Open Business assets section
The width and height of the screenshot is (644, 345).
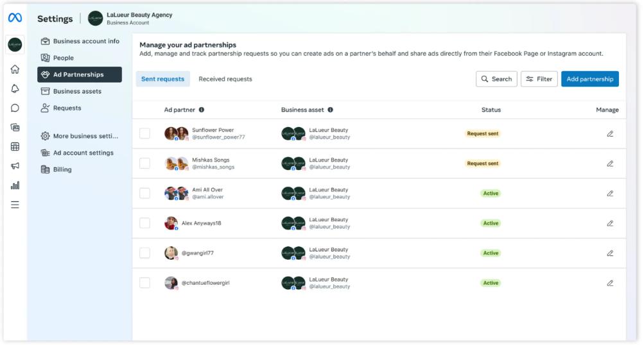tap(80, 91)
